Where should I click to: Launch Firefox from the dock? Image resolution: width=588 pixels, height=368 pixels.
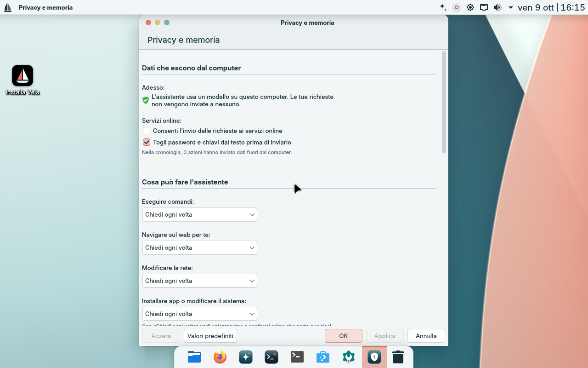[x=220, y=357]
